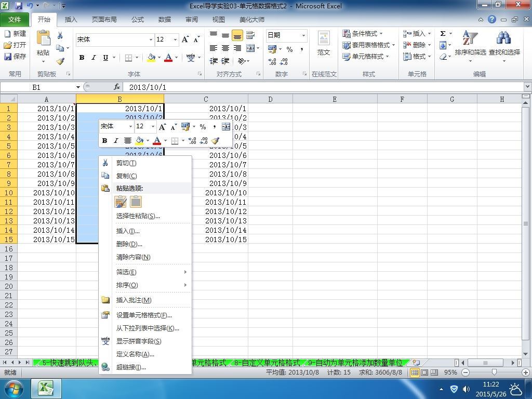Screen dimensions: 532x399
Task: Switch to Page Break Preview in status bar
Action: pyautogui.click(x=434, y=372)
